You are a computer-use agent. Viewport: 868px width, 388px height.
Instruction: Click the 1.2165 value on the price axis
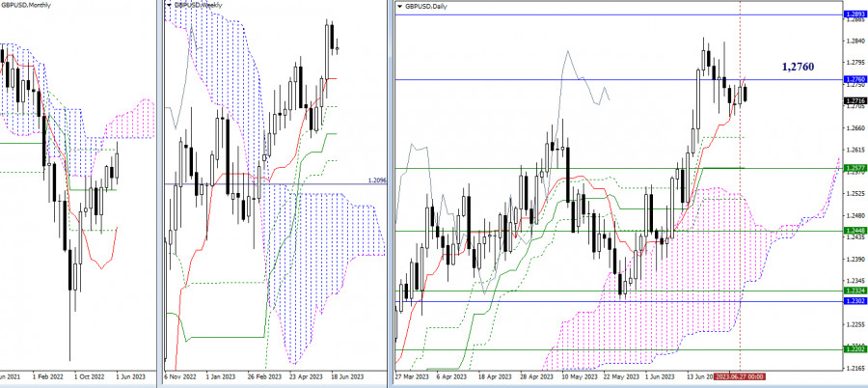(855, 368)
